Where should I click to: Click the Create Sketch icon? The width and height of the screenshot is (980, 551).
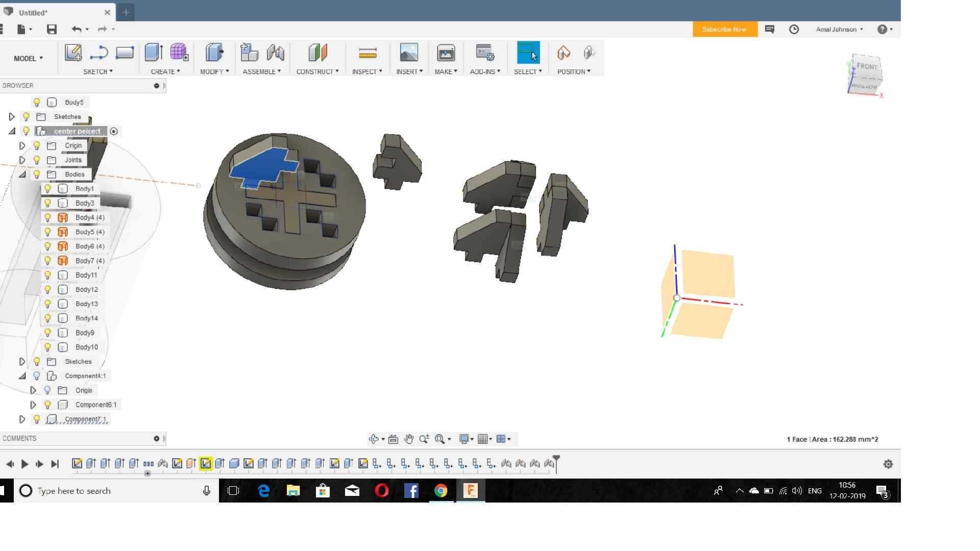pos(73,53)
